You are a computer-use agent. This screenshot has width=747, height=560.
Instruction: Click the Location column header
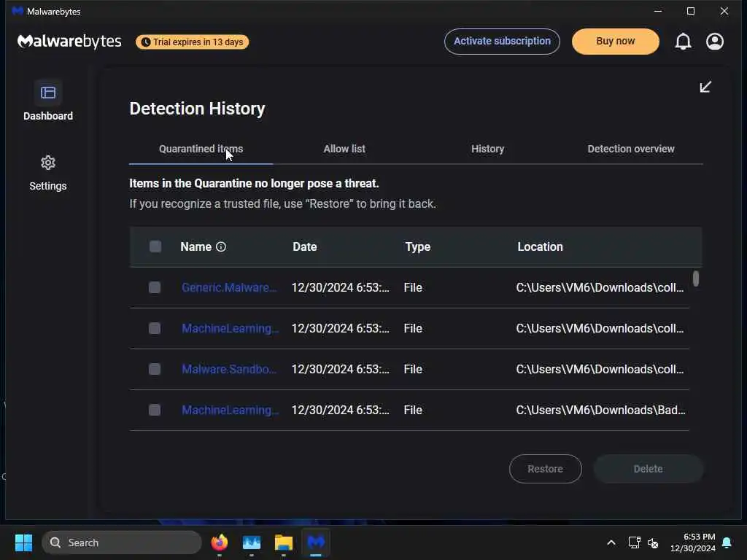[541, 246]
